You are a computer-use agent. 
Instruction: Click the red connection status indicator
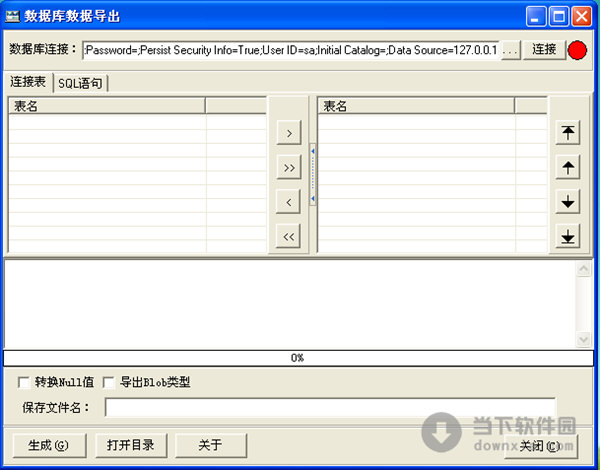tap(577, 50)
